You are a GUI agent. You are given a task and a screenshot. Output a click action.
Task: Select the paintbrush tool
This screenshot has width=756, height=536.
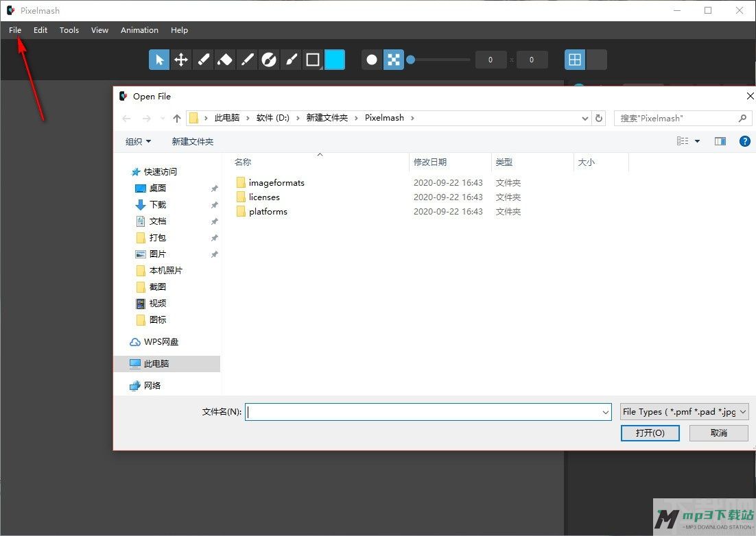coord(291,60)
